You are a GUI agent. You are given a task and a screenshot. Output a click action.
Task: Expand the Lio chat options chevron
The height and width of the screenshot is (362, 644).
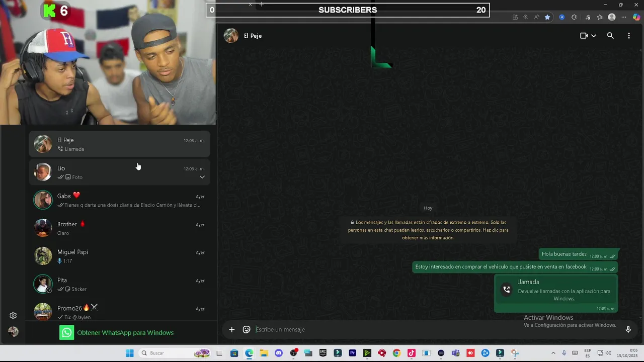click(x=202, y=177)
